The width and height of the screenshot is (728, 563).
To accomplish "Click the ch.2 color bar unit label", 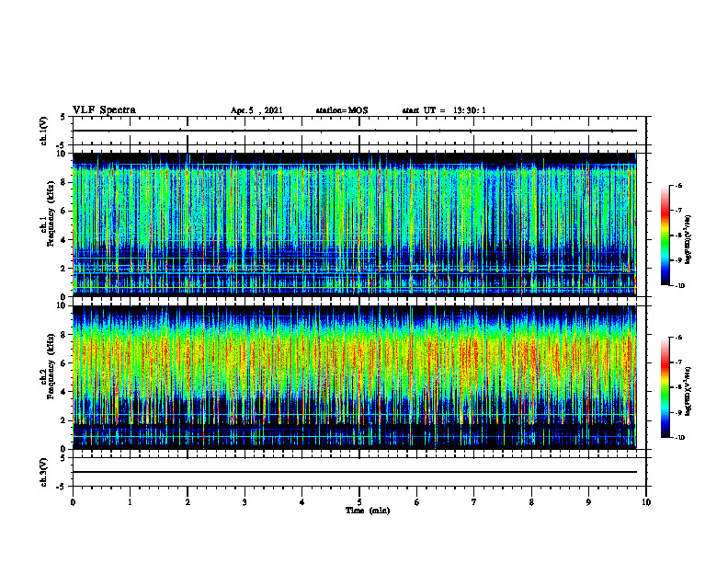I will point(688,391).
